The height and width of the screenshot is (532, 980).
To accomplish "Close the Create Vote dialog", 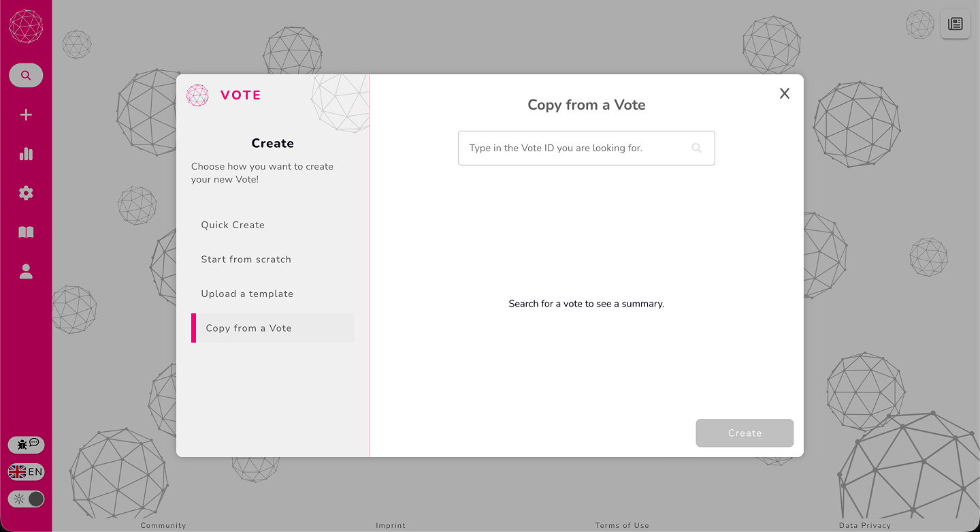I will pos(785,94).
